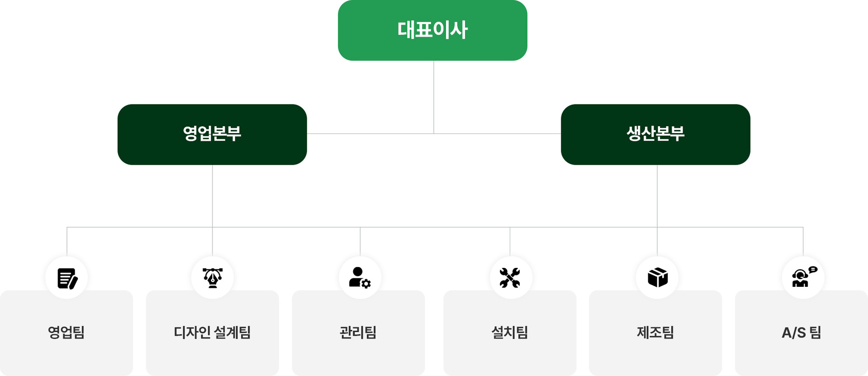This screenshot has height=376, width=868.
Task: Click the 제조팀 text label
Action: click(655, 333)
